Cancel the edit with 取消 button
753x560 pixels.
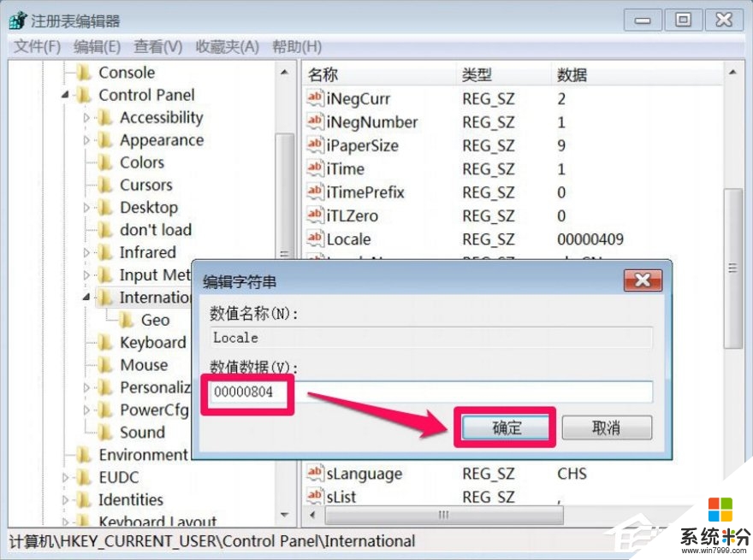coord(607,427)
